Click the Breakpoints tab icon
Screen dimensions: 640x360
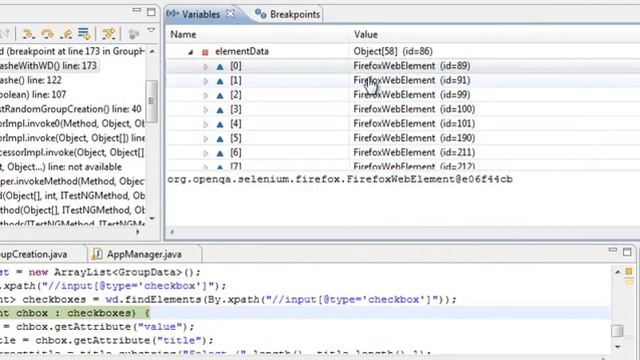[260, 14]
